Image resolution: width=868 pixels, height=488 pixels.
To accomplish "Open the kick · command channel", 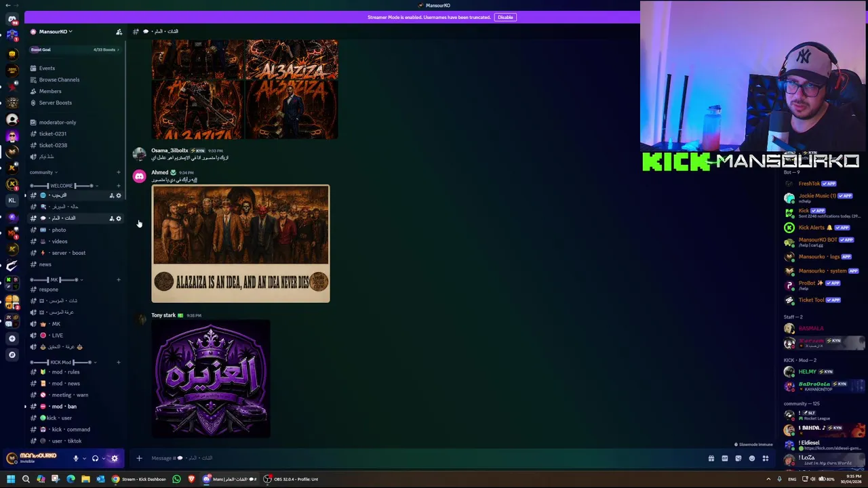I will click(x=75, y=430).
